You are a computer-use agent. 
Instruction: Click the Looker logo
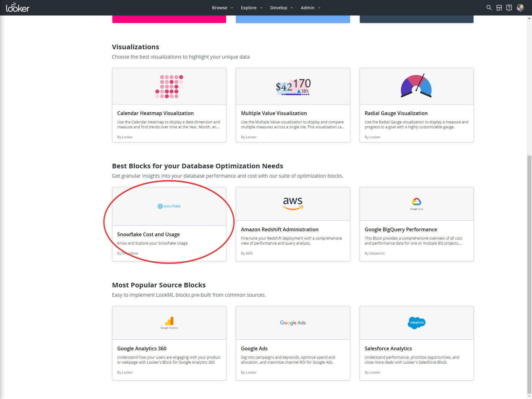point(18,7)
